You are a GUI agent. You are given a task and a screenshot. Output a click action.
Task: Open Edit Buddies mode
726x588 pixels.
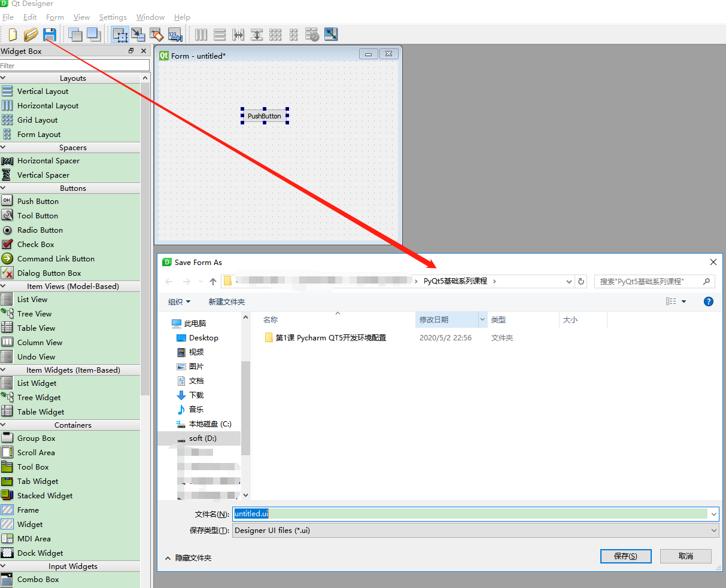pos(157,35)
